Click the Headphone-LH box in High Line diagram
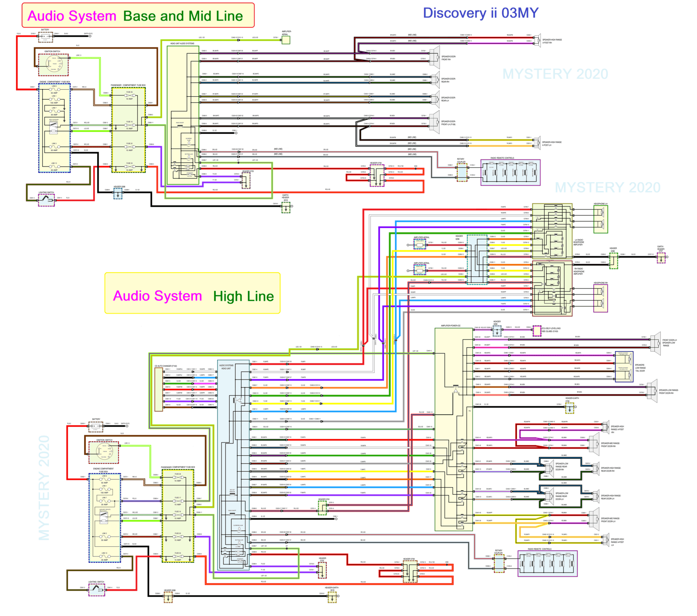This screenshot has width=697, height=616. (x=601, y=219)
